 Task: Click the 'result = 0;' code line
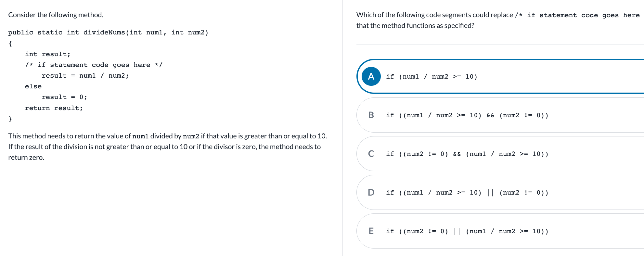pyautogui.click(x=64, y=97)
